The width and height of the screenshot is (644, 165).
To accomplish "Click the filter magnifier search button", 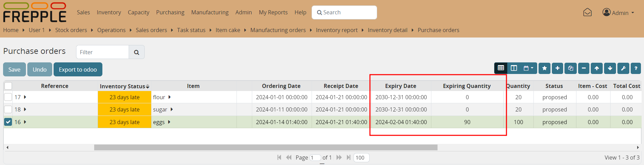I will (x=137, y=52).
